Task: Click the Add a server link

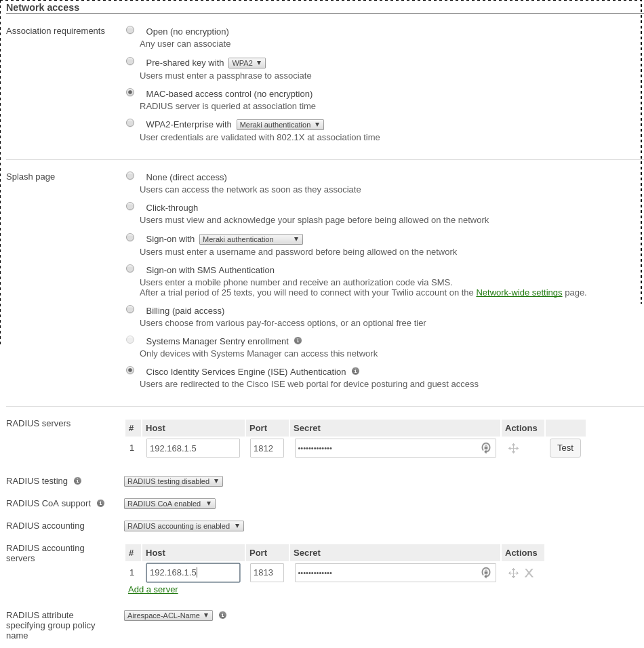Action: click(x=153, y=589)
